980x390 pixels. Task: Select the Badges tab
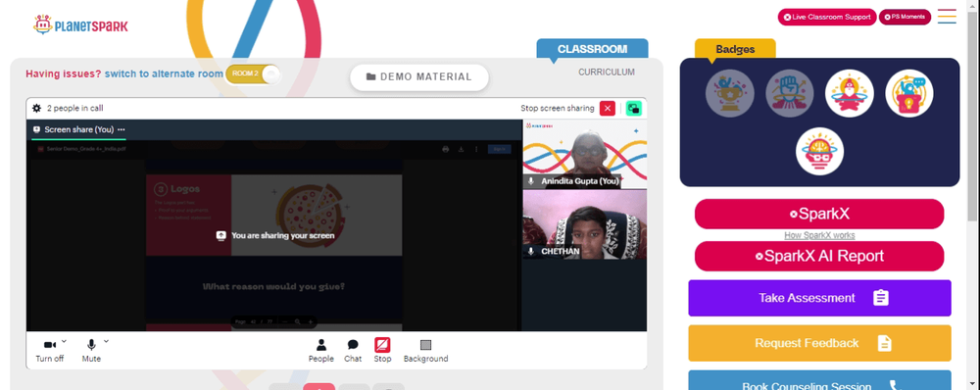[x=735, y=49]
